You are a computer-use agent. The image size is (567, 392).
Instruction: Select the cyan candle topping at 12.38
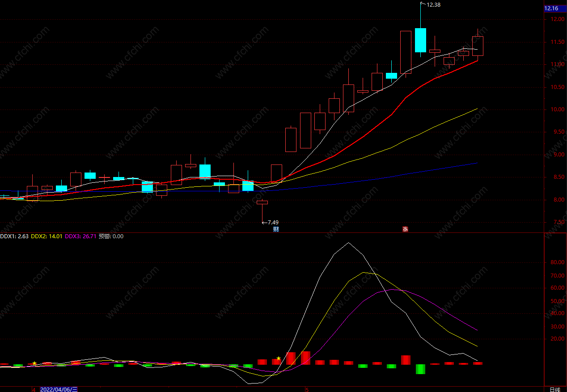[420, 40]
